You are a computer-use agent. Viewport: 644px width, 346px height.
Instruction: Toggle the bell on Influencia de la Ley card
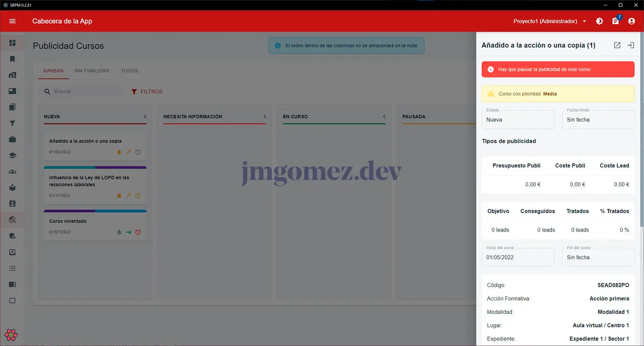point(119,196)
